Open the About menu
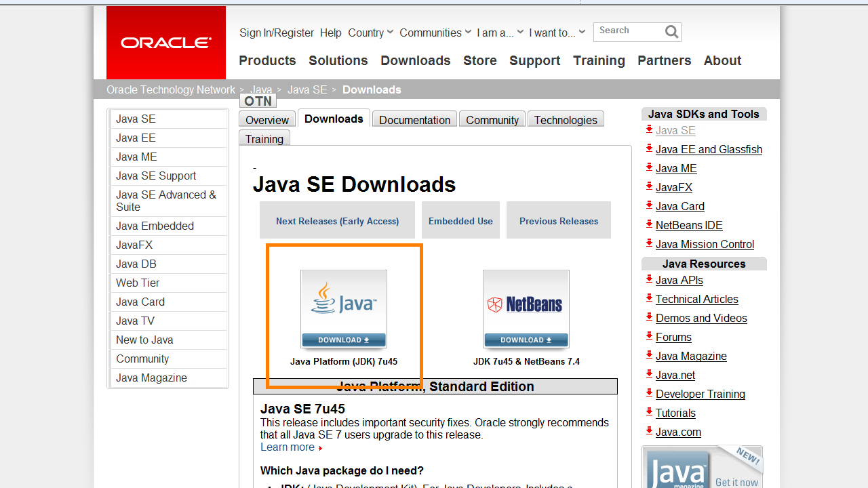 point(723,60)
